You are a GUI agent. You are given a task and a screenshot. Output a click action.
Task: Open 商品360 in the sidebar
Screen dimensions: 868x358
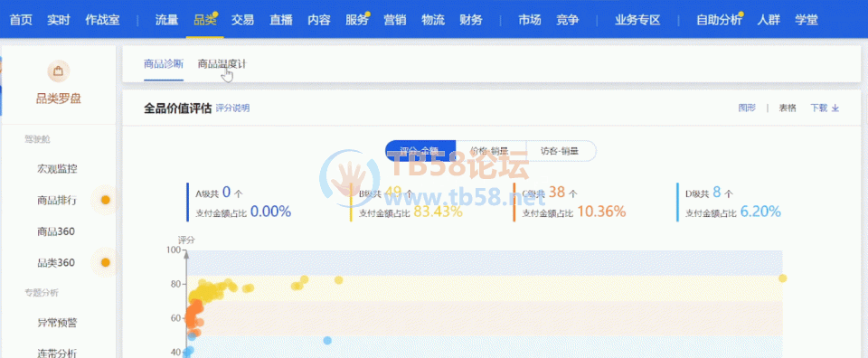56,231
